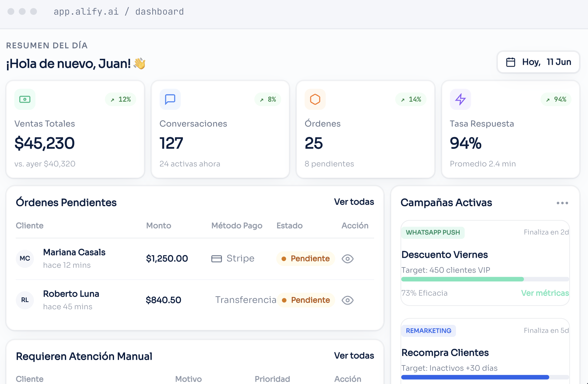
Task: Click the Conversaciones chat bubble icon
Action: 170,99
